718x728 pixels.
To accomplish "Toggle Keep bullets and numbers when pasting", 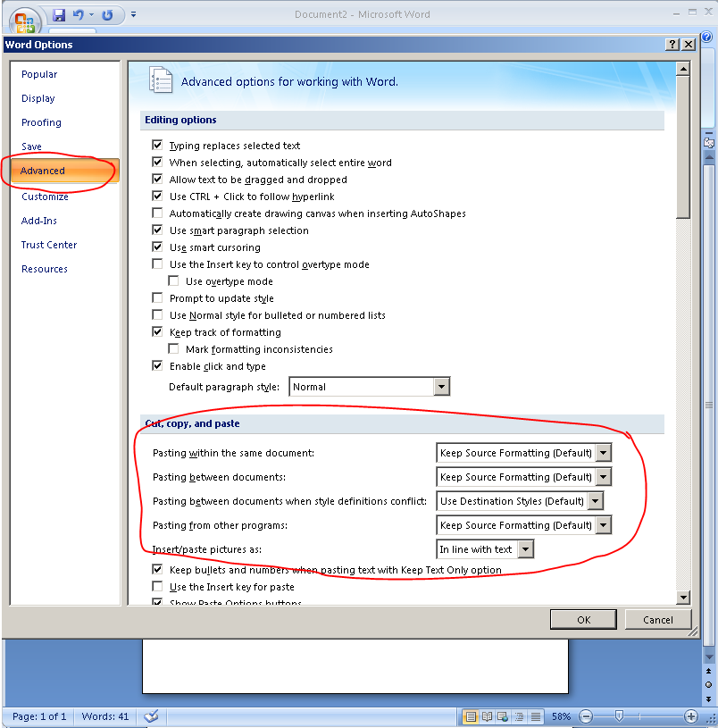I will point(157,569).
